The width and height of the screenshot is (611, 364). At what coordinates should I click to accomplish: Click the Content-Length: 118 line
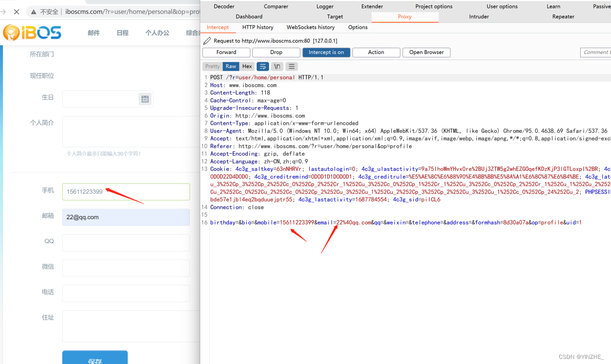[x=240, y=93]
